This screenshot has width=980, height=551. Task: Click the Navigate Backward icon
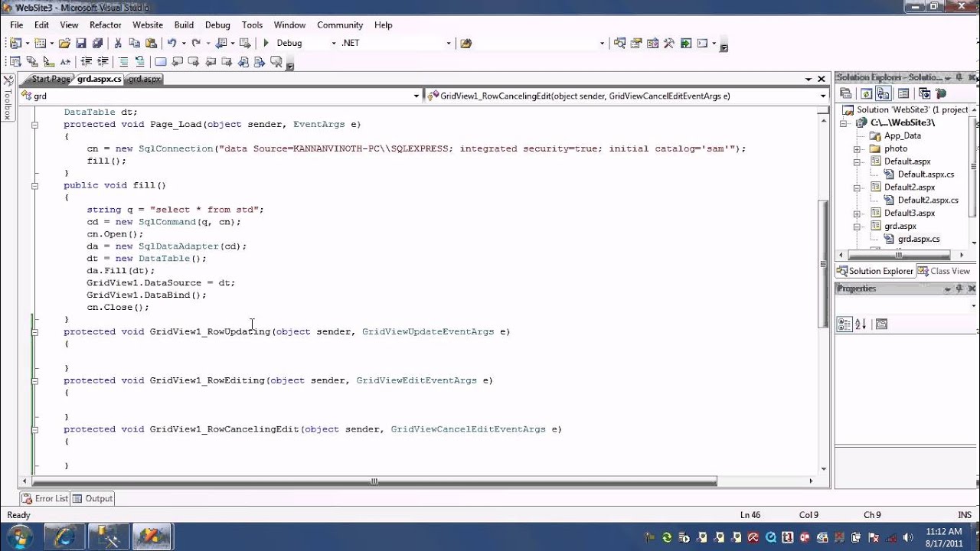pyautogui.click(x=220, y=43)
